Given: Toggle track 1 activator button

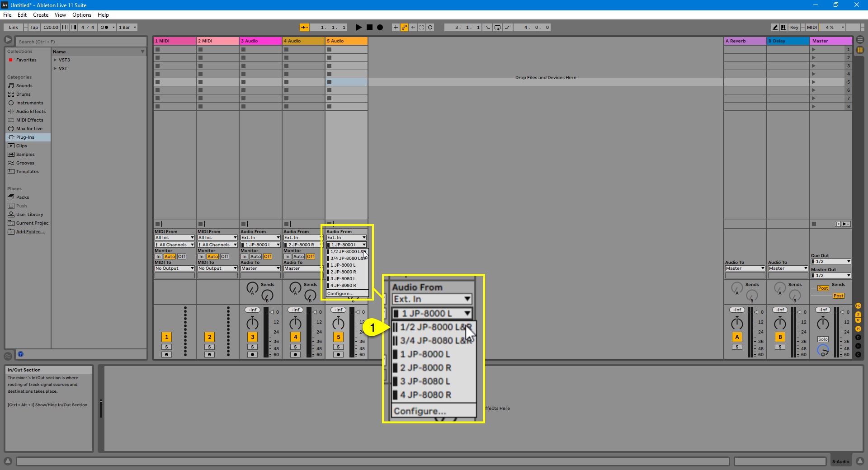Looking at the screenshot, I should tap(166, 337).
